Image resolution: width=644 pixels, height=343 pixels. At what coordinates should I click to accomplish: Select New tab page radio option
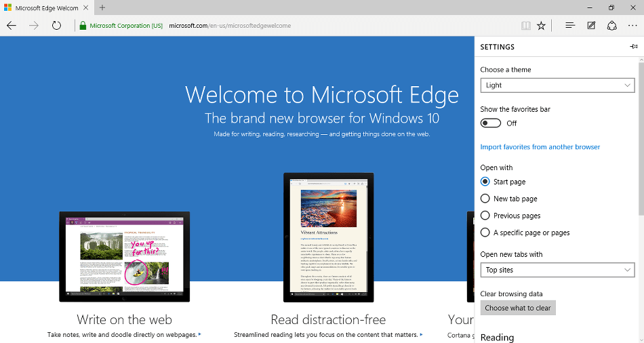coord(485,199)
